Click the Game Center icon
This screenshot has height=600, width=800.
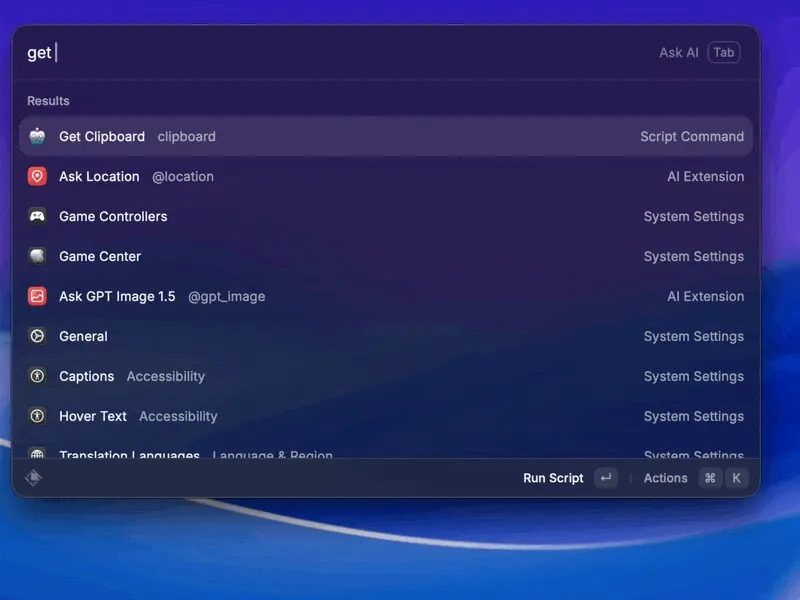pos(37,256)
